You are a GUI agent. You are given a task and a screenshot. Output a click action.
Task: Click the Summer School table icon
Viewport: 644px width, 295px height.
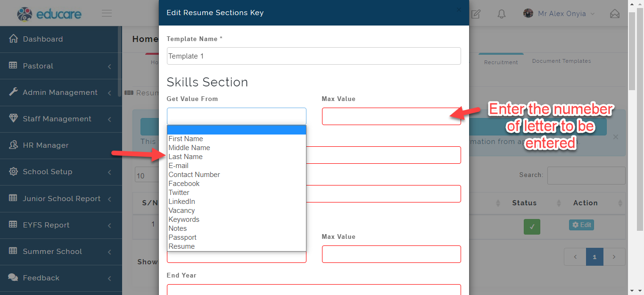pos(13,251)
